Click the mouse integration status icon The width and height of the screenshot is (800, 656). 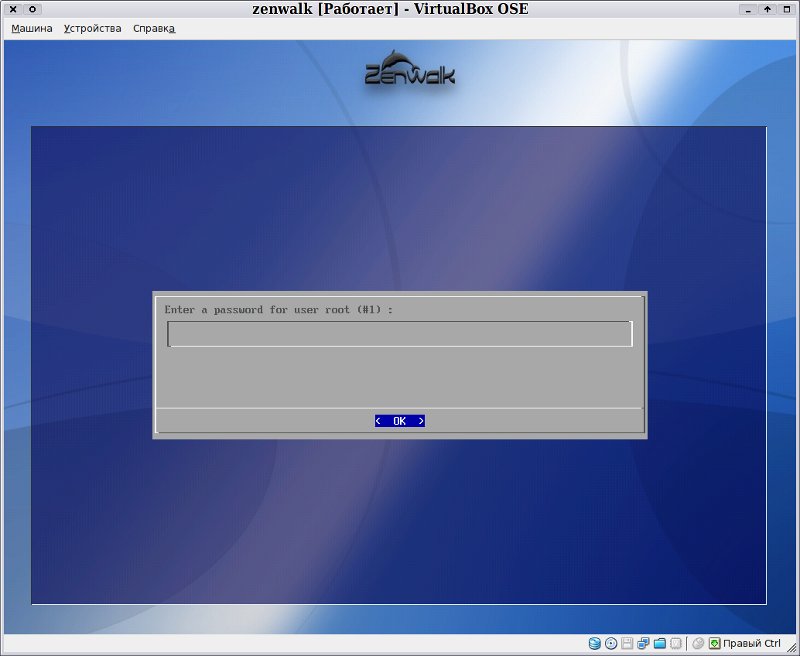(x=698, y=643)
